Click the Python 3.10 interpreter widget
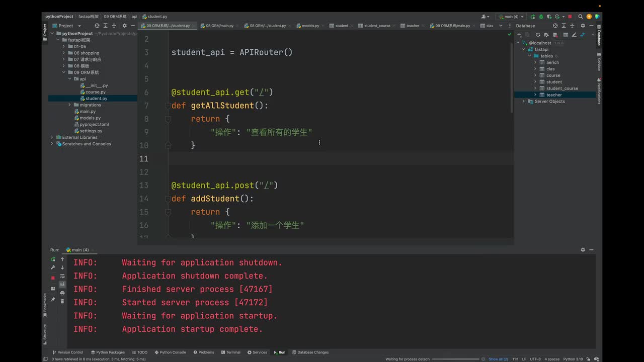The width and height of the screenshot is (644, 362). (573, 359)
